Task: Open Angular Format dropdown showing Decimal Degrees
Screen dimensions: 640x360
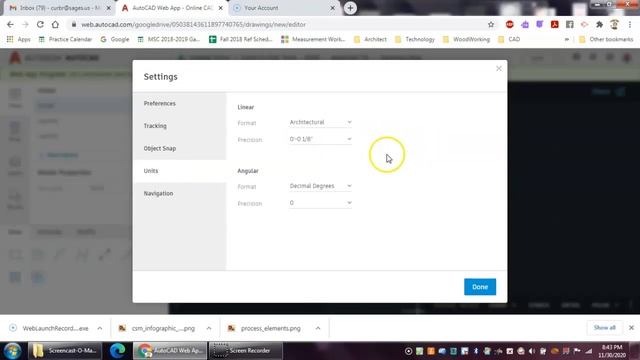Action: tap(320, 186)
